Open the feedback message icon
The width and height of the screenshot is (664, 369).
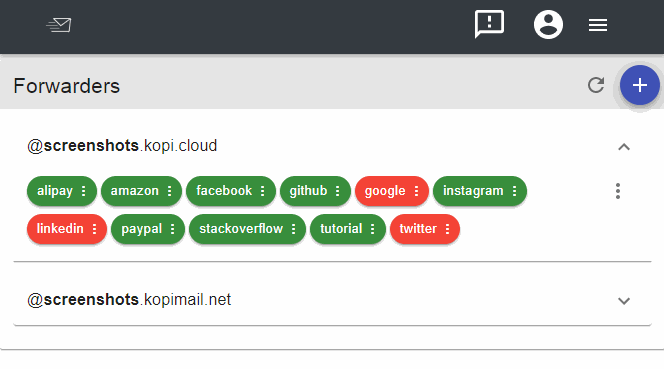(x=489, y=24)
